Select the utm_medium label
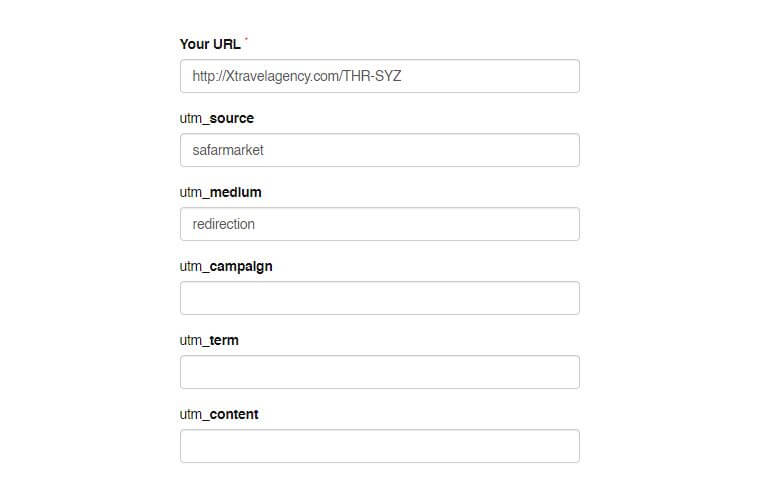Image resolution: width=768 pixels, height=491 pixels. [x=221, y=192]
